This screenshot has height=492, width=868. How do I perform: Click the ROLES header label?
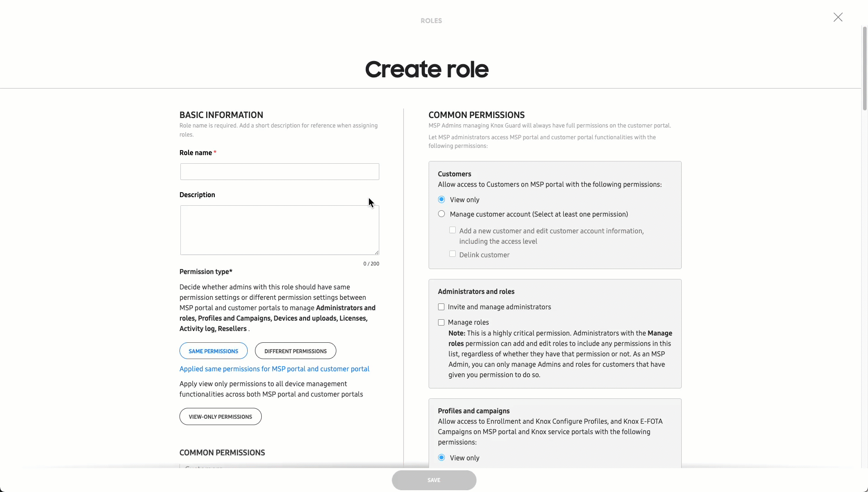[431, 20]
